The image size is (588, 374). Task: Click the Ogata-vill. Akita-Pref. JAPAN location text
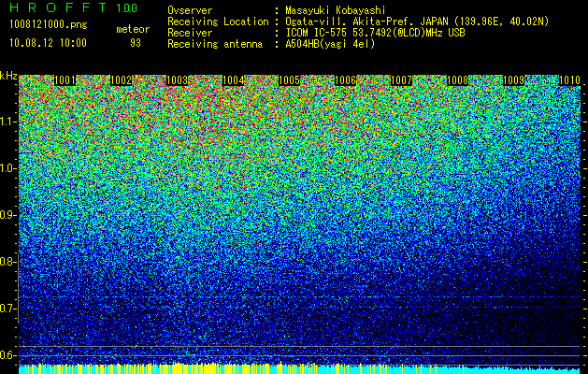coord(417,22)
